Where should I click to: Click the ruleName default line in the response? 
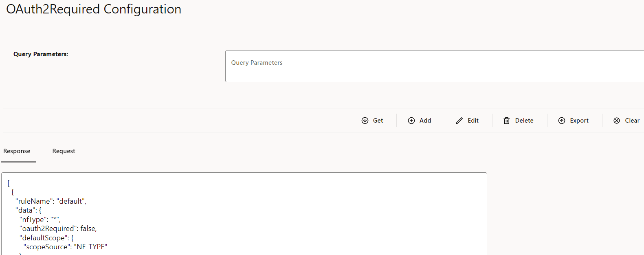(51, 201)
